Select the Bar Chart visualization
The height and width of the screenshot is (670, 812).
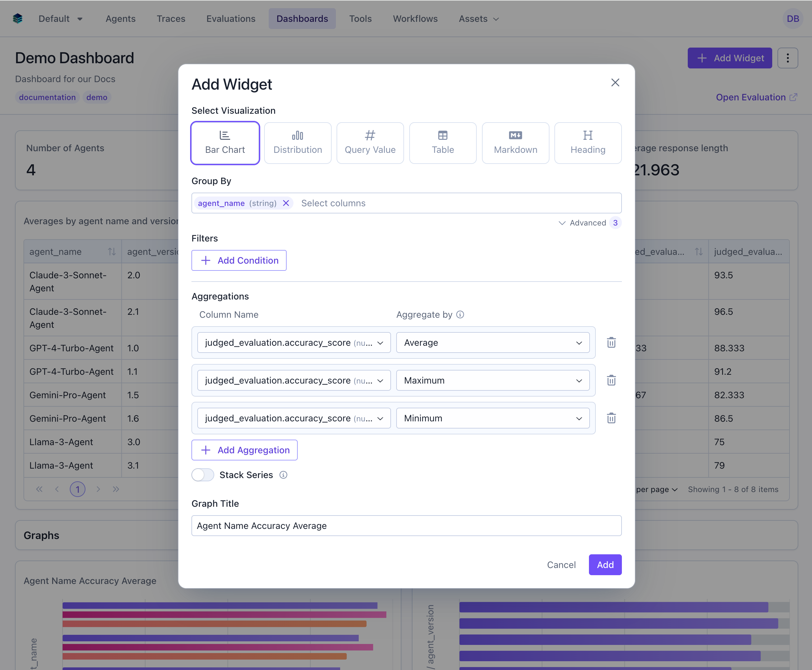pos(225,142)
